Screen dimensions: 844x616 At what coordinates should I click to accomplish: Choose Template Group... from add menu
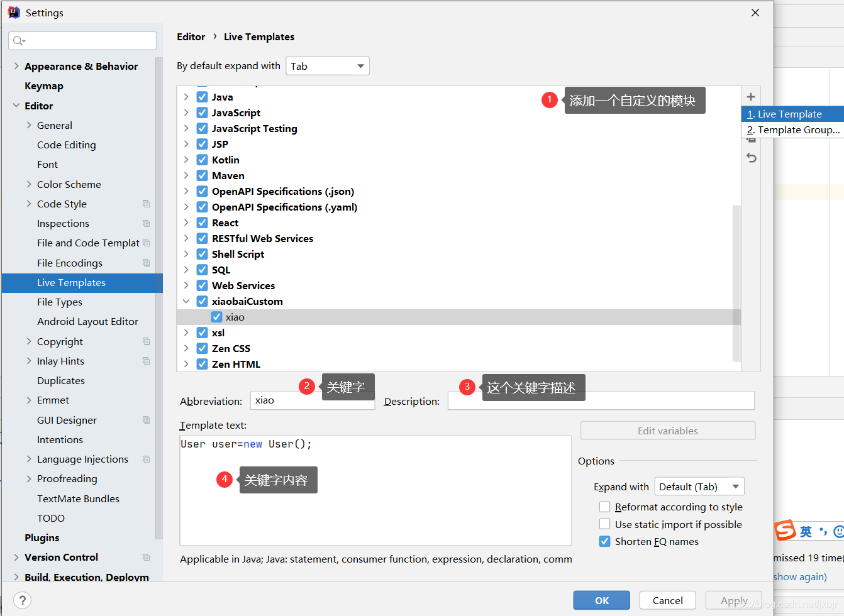(792, 129)
